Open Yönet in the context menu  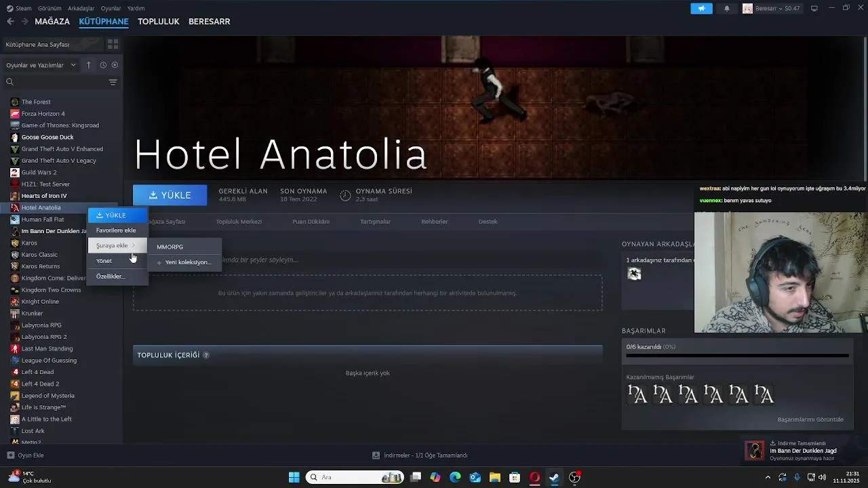117,261
